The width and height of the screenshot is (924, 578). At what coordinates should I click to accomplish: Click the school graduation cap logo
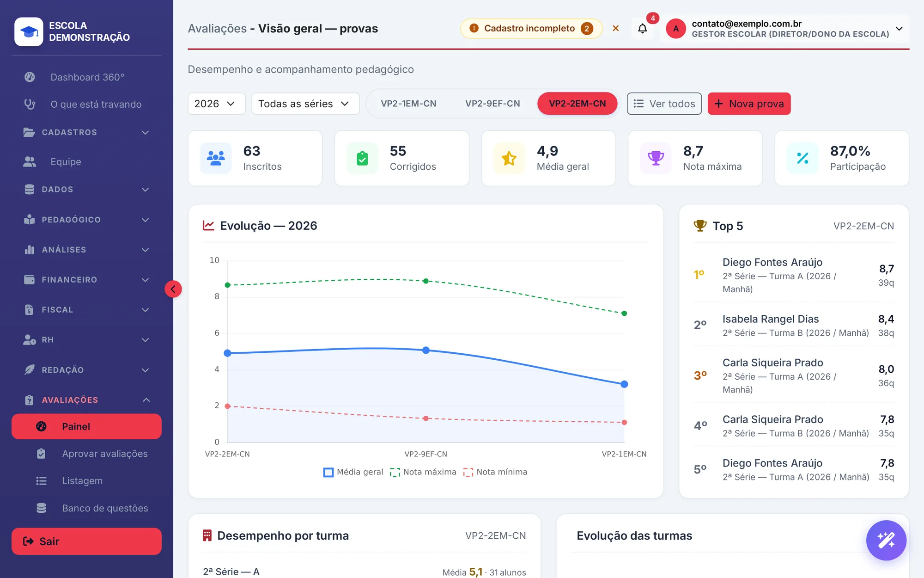click(x=29, y=31)
